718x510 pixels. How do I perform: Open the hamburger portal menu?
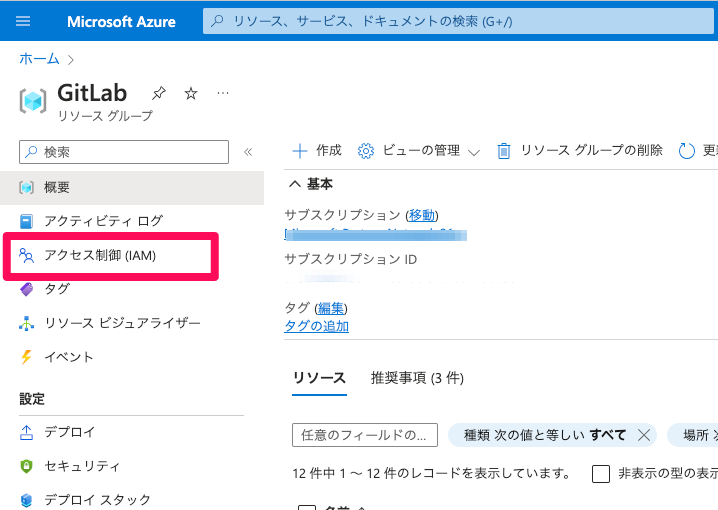23,21
